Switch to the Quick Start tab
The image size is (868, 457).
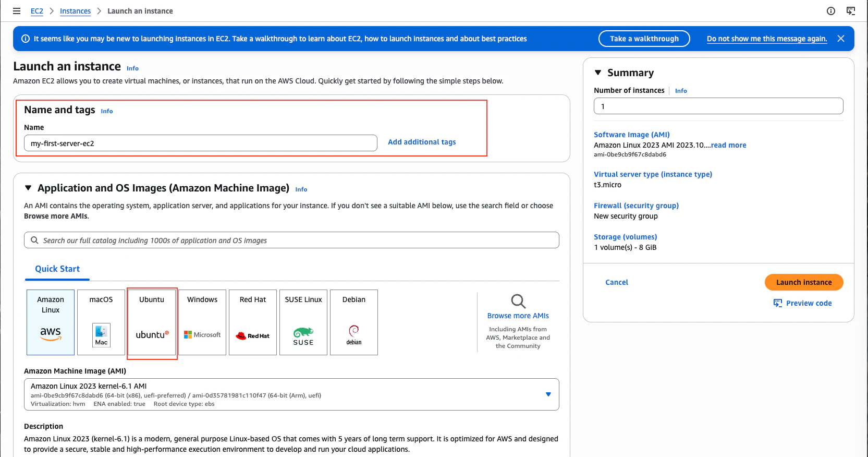tap(57, 269)
